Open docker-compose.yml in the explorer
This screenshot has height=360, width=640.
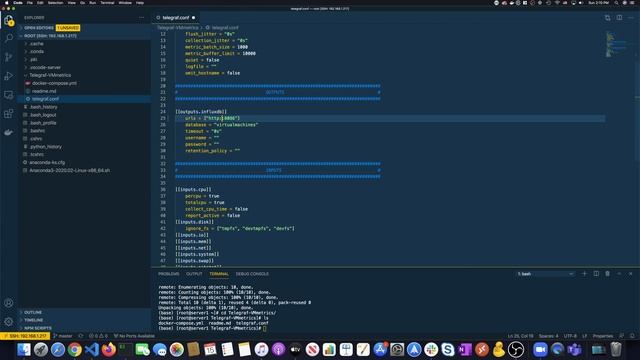[x=54, y=83]
